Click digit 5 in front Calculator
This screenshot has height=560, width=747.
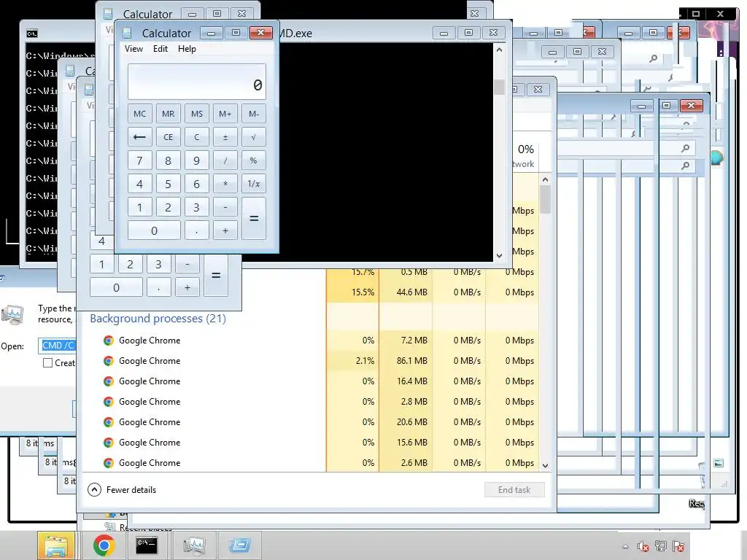click(x=169, y=184)
